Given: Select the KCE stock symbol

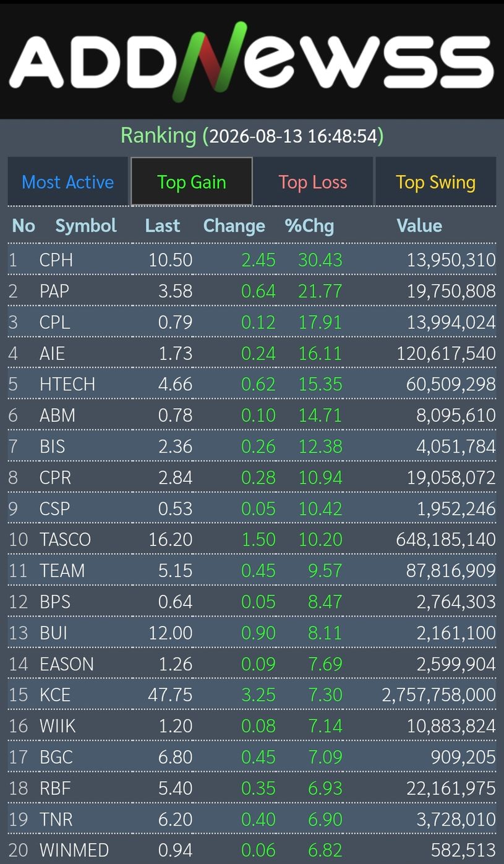Looking at the screenshot, I should 55,695.
